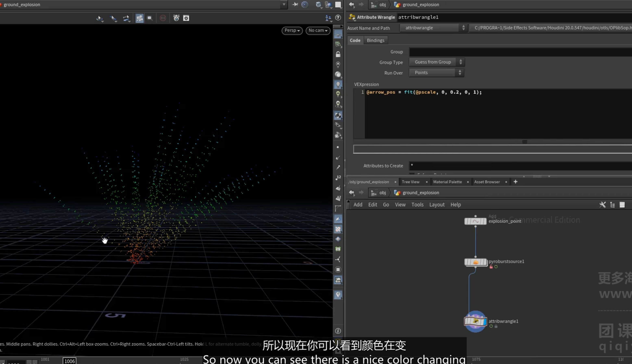Viewport: 632px width, 364px height.
Task: Open the Tree View pane tab
Action: [411, 182]
